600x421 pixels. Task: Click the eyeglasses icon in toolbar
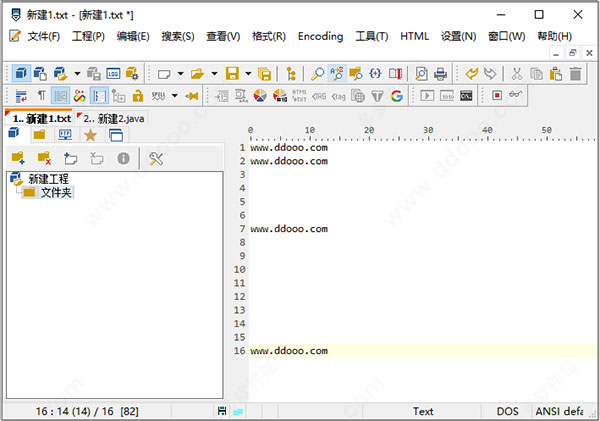(x=515, y=94)
